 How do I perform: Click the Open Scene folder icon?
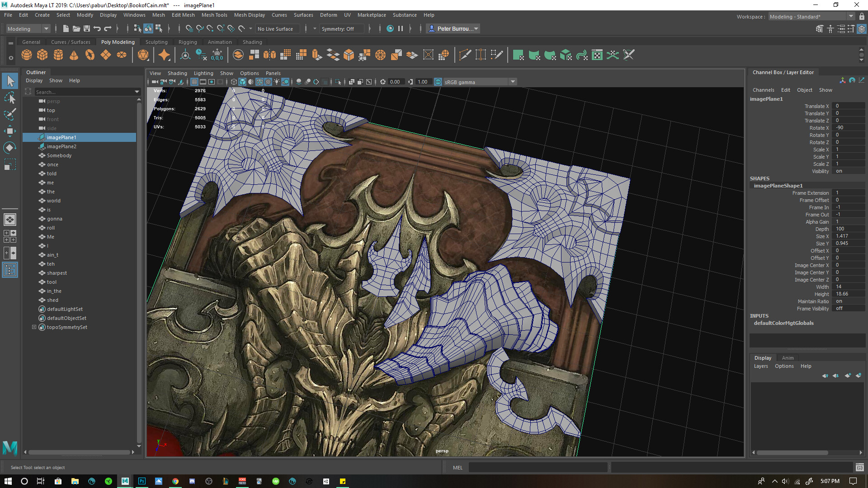(x=76, y=28)
